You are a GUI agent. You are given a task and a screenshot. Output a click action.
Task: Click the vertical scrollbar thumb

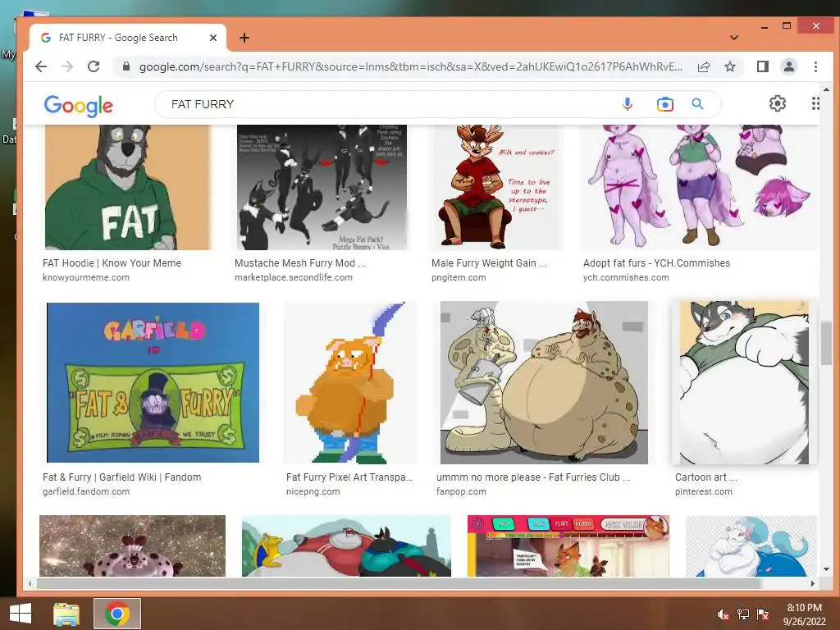[x=825, y=343]
